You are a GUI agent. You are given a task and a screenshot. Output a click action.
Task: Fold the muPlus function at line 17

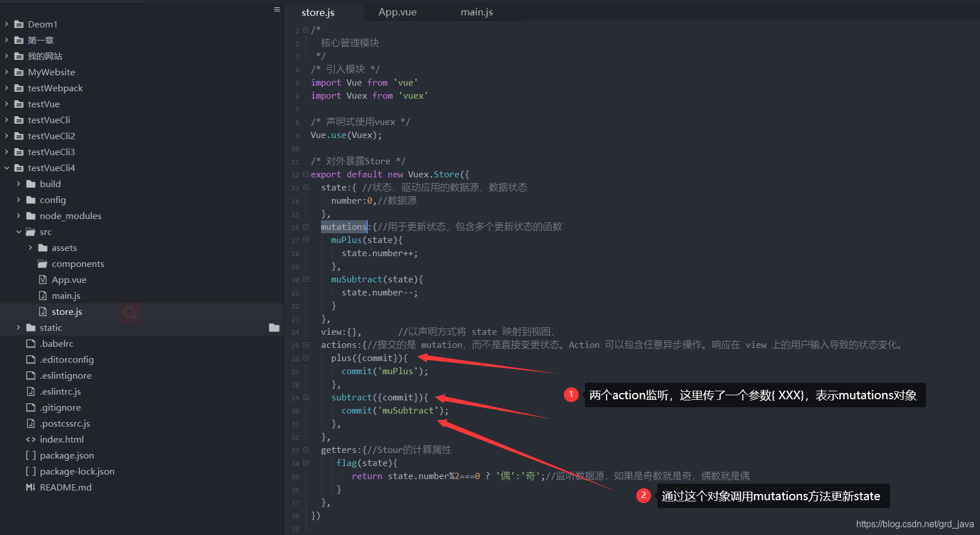(x=306, y=240)
